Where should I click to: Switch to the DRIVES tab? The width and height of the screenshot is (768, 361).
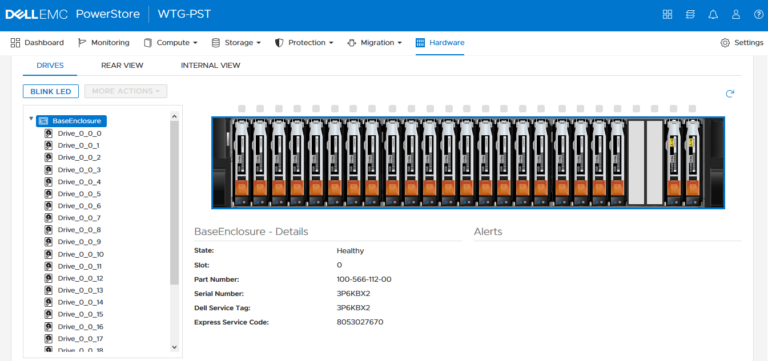pos(50,66)
